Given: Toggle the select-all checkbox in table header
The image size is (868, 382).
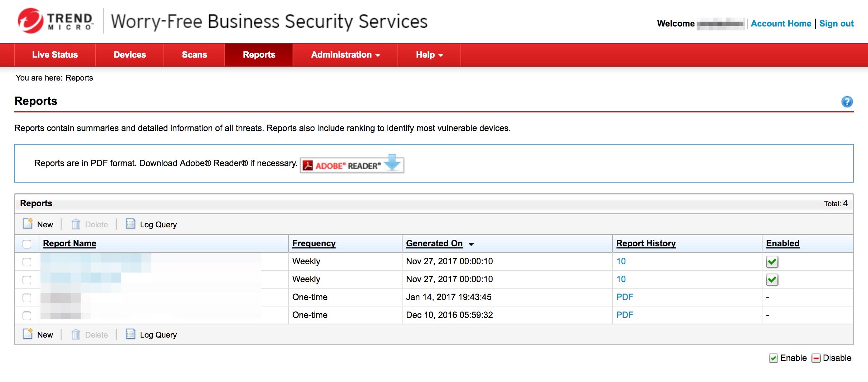Looking at the screenshot, I should click(x=27, y=244).
